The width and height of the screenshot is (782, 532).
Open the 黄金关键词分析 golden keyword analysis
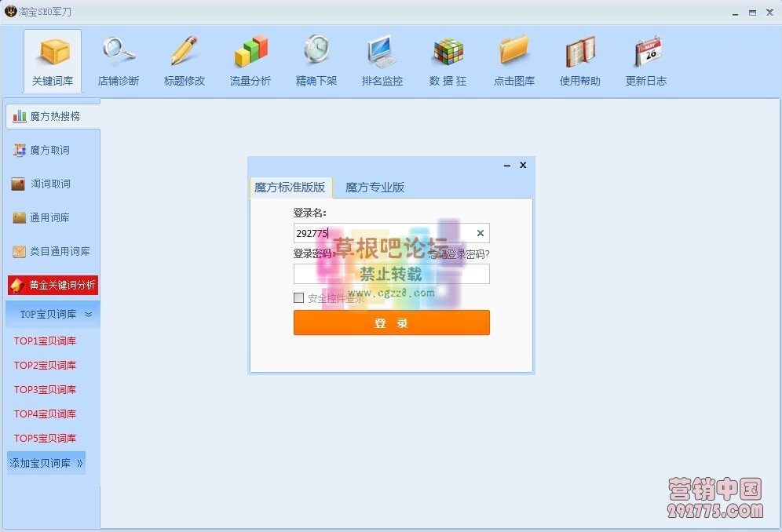pos(53,285)
